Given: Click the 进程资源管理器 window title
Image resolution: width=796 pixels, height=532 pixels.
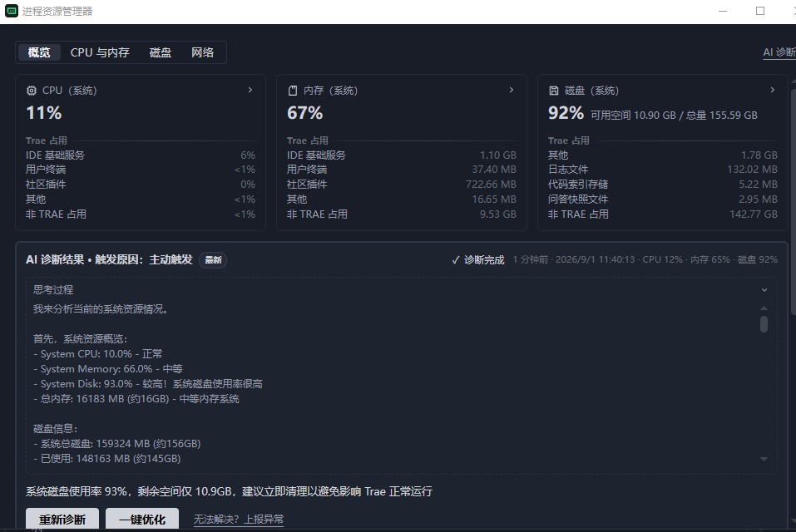Looking at the screenshot, I should click(x=57, y=11).
